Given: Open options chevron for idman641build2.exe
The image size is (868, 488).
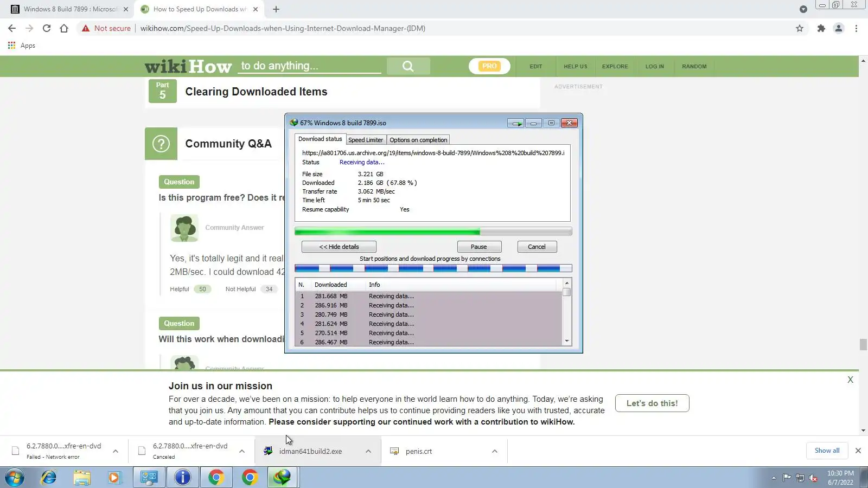Looking at the screenshot, I should pos(368,451).
